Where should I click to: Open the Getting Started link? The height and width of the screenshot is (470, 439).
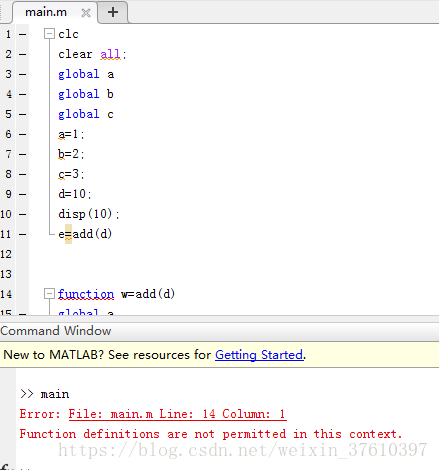click(x=259, y=355)
